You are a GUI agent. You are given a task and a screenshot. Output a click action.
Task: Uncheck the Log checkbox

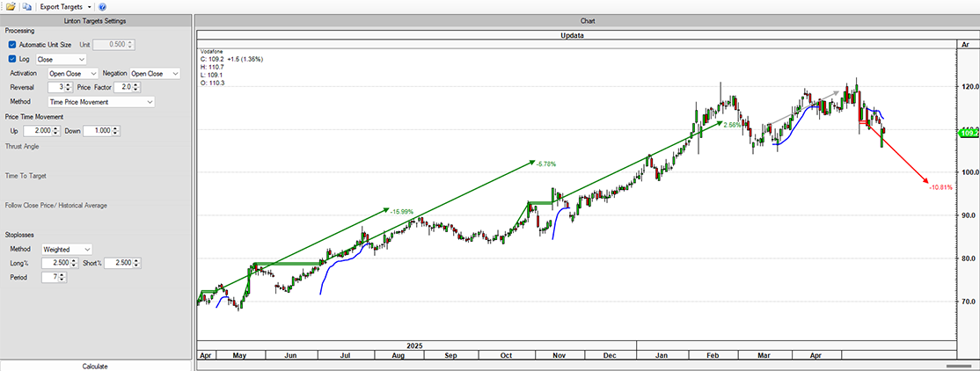click(12, 59)
